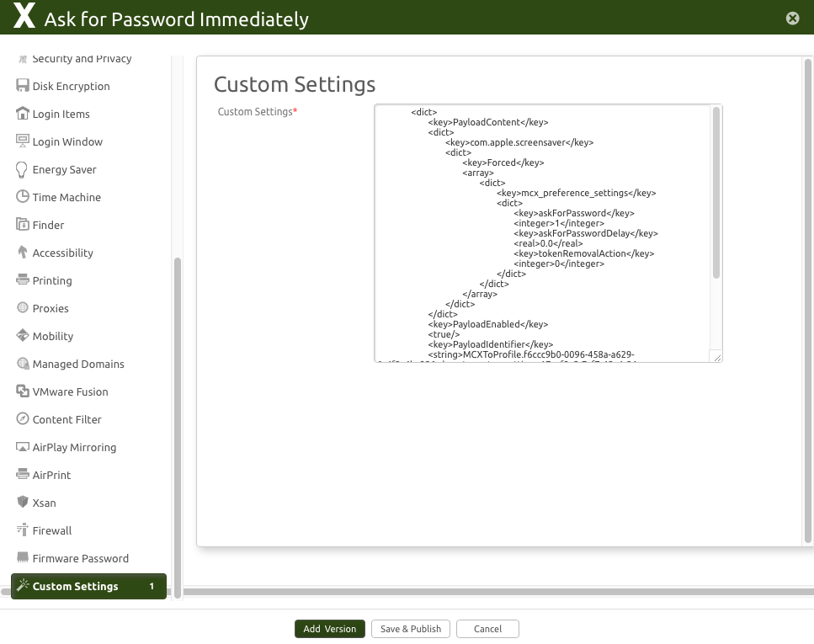Image resolution: width=814 pixels, height=644 pixels.
Task: Click the askForPasswordDelay key line
Action: pos(586,233)
